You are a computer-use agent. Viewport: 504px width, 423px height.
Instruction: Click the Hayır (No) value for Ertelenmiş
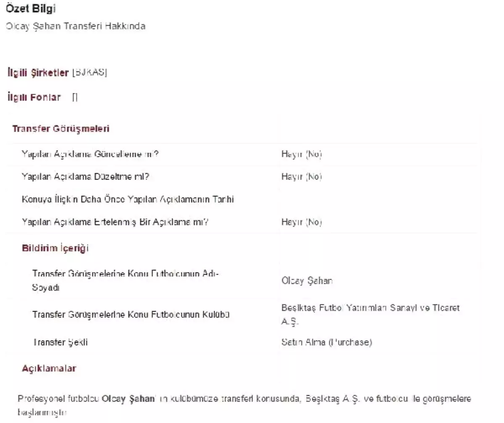(x=302, y=222)
